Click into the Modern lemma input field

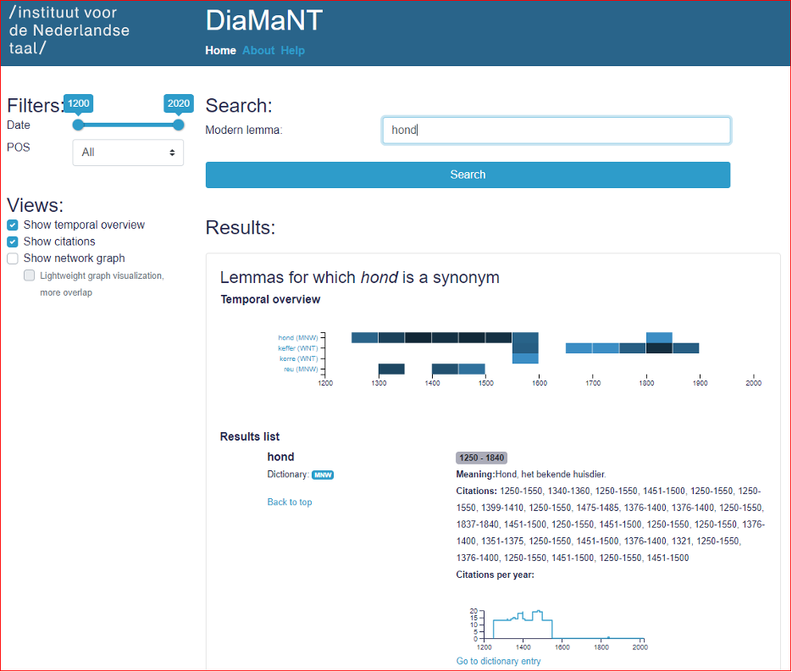tap(557, 131)
